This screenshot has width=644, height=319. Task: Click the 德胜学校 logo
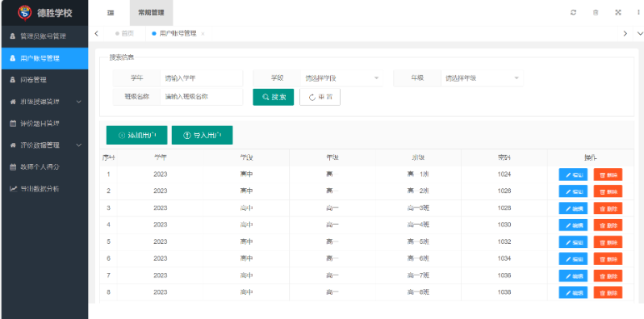click(25, 13)
